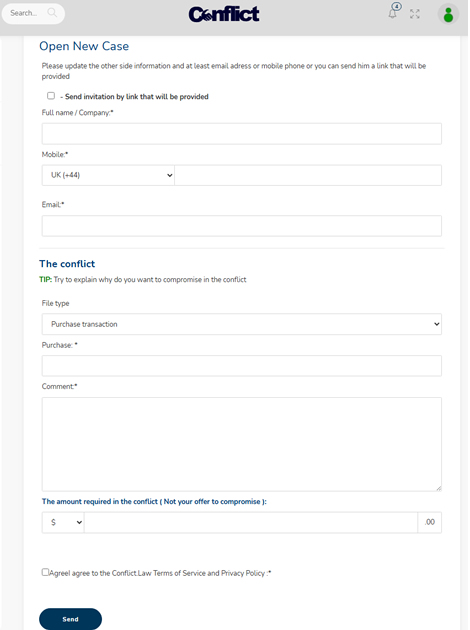Open the UK (+44) country code dropdown

click(108, 175)
